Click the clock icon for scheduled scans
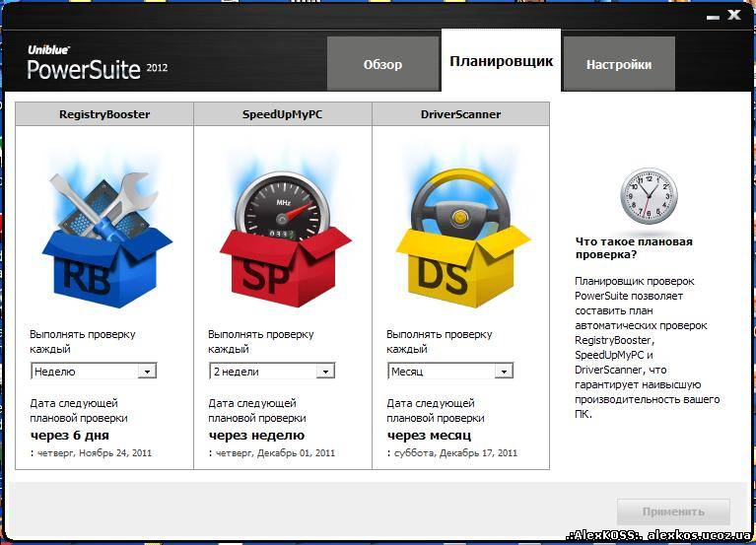 [649, 196]
